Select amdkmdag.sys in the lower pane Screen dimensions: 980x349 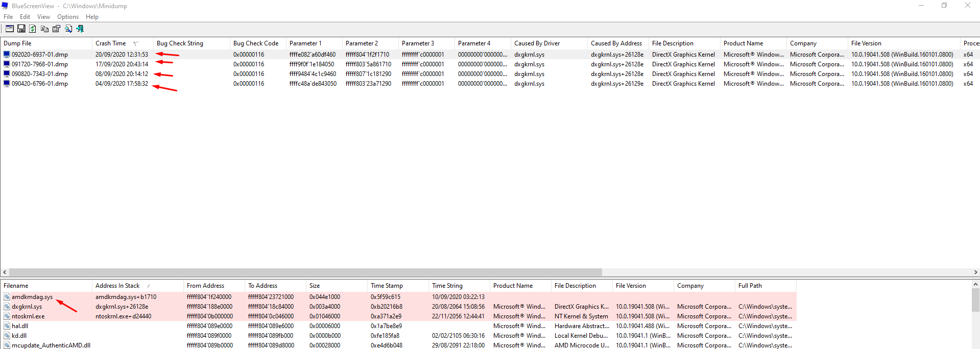tap(32, 297)
